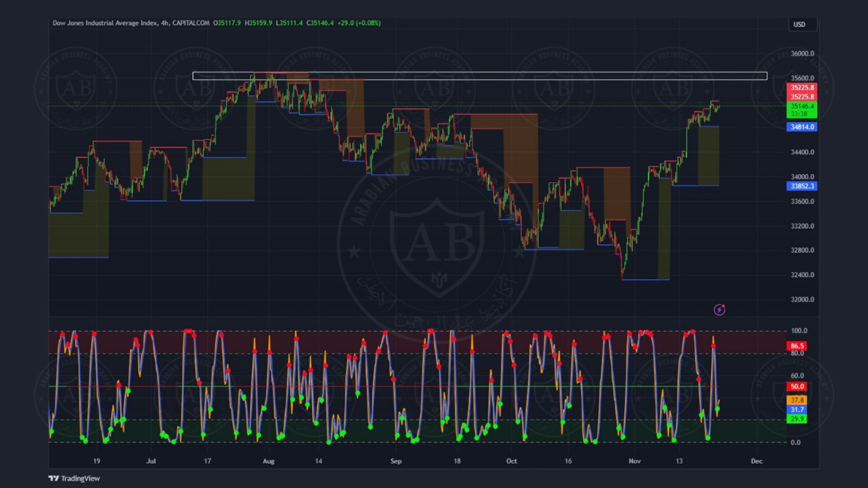Click the CAPITALCOM source label
Image resolution: width=868 pixels, height=488 pixels.
[x=191, y=23]
